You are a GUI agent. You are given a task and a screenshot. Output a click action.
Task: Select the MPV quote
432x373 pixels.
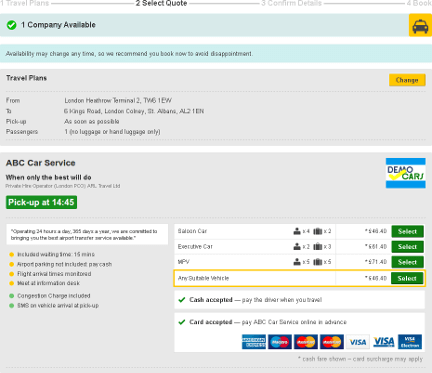pos(407,262)
